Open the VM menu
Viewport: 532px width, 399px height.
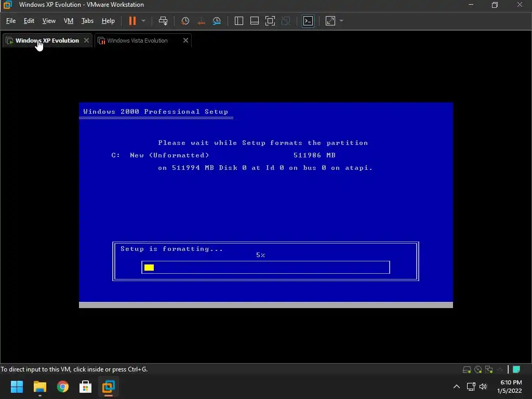(69, 21)
